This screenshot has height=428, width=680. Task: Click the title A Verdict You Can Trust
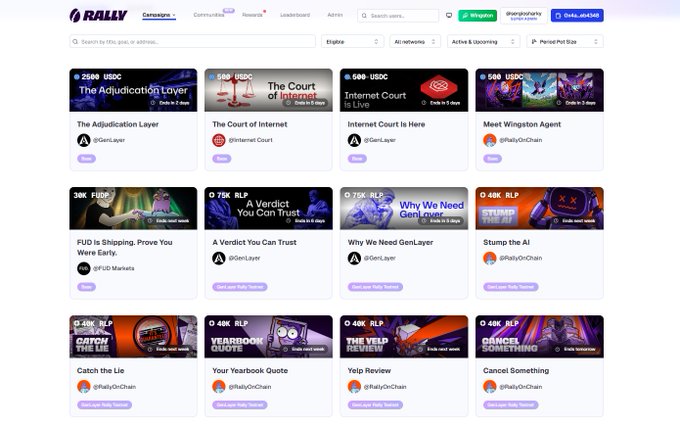pyautogui.click(x=254, y=242)
